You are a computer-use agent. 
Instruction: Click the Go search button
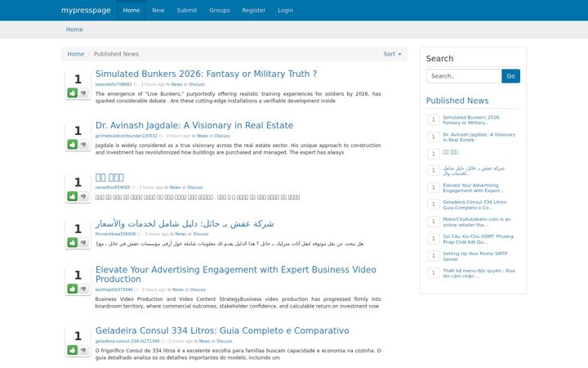point(510,76)
